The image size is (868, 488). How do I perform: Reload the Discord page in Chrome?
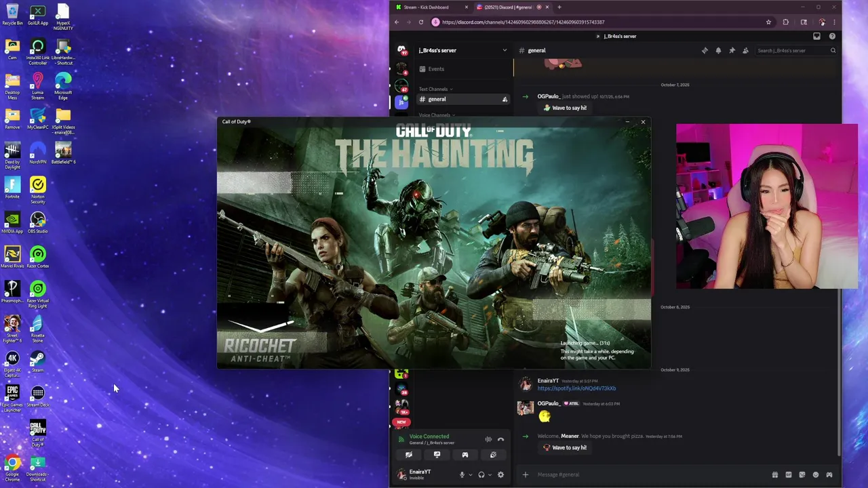pyautogui.click(x=421, y=22)
